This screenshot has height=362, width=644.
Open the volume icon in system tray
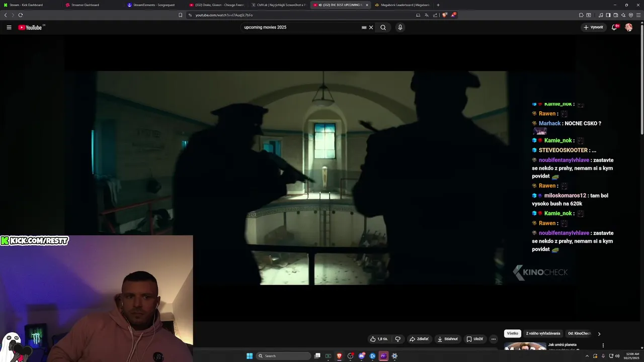pyautogui.click(x=617, y=356)
